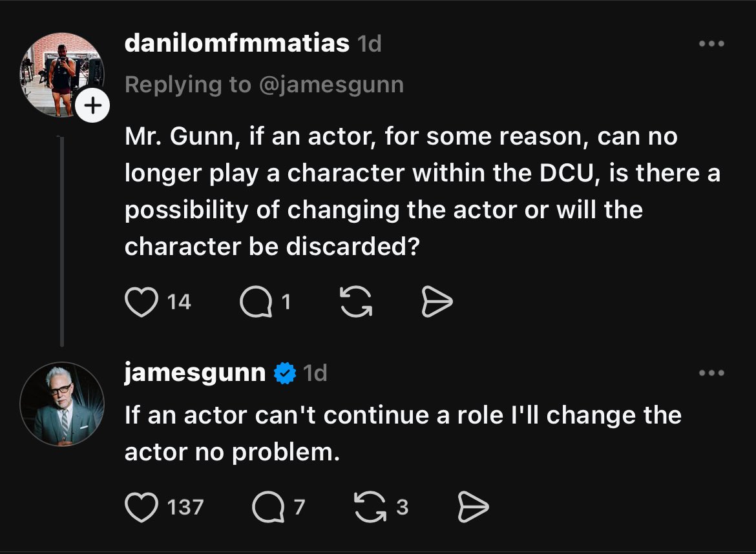
Task: Follow danilomfmmatias using the plus badge
Action: tap(94, 105)
